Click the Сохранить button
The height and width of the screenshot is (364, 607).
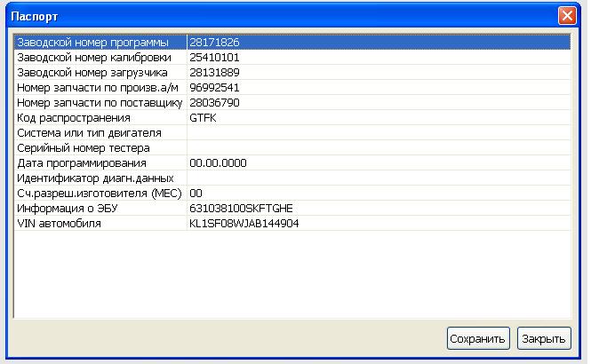(x=478, y=338)
